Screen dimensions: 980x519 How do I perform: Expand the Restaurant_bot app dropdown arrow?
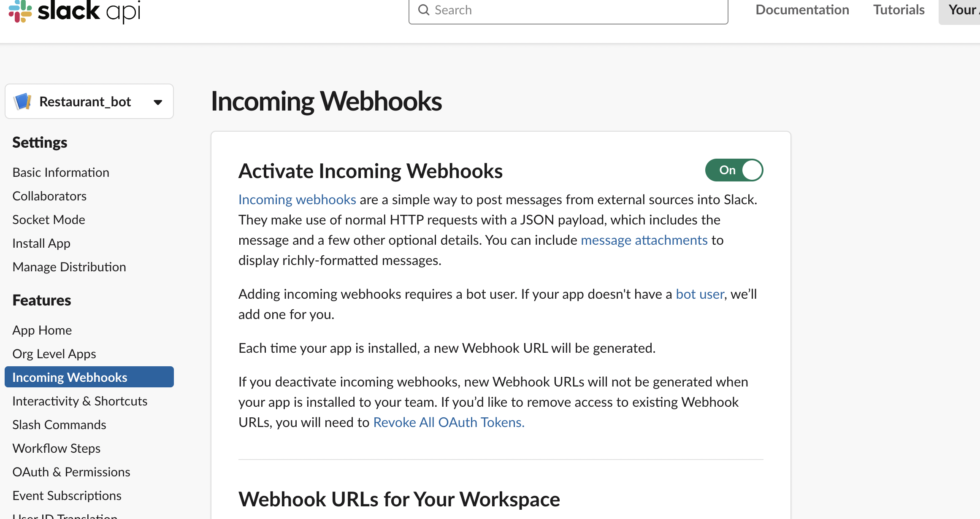pyautogui.click(x=158, y=102)
